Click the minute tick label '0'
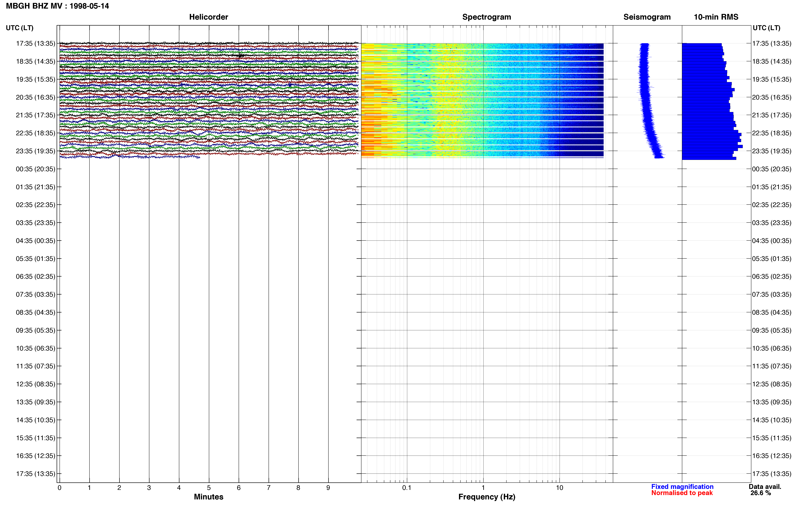Image resolution: width=812 pixels, height=508 pixels. point(59,488)
